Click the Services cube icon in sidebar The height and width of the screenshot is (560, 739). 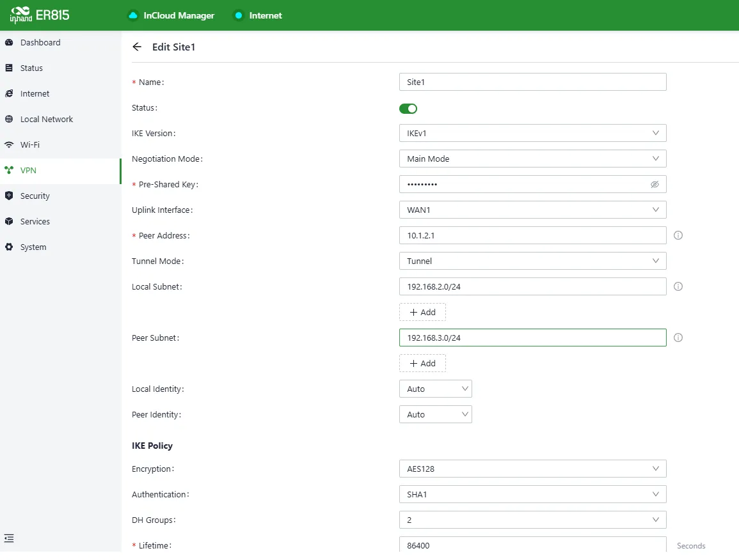tap(9, 221)
